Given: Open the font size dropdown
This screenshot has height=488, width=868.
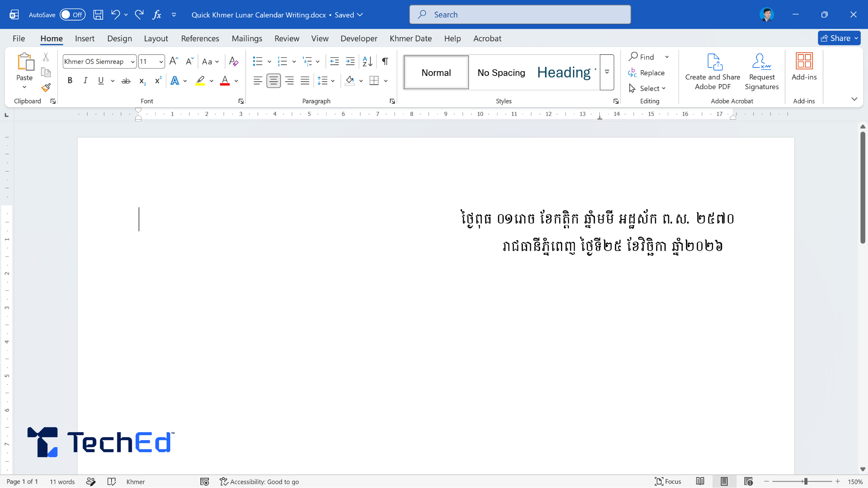Looking at the screenshot, I should pyautogui.click(x=161, y=62).
